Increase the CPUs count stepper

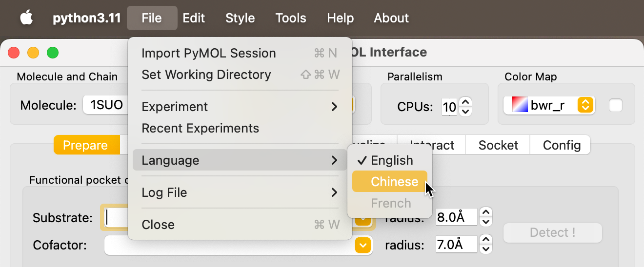(x=465, y=101)
